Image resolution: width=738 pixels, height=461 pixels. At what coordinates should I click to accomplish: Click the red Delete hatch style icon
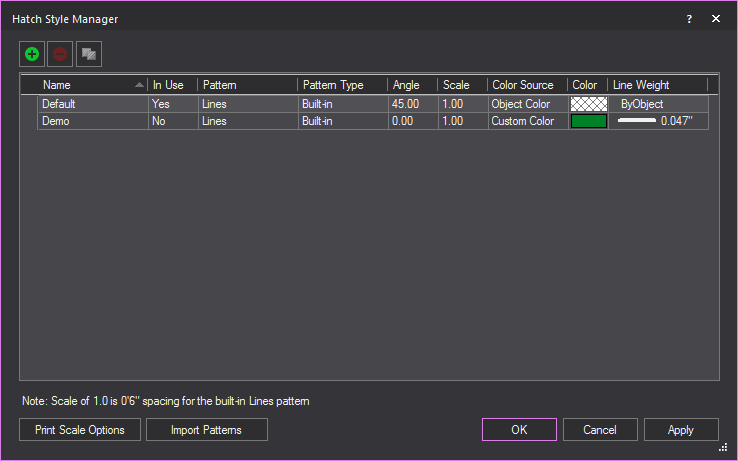60,54
